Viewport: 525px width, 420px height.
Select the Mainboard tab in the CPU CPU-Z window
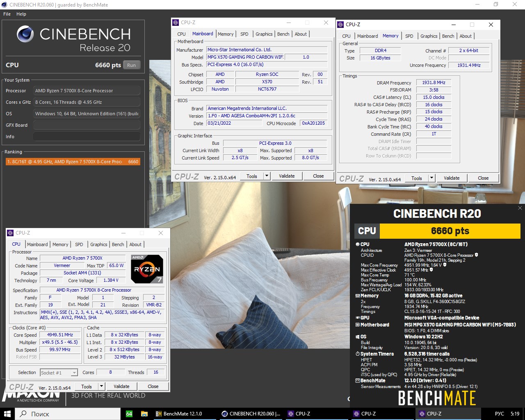[x=37, y=244]
